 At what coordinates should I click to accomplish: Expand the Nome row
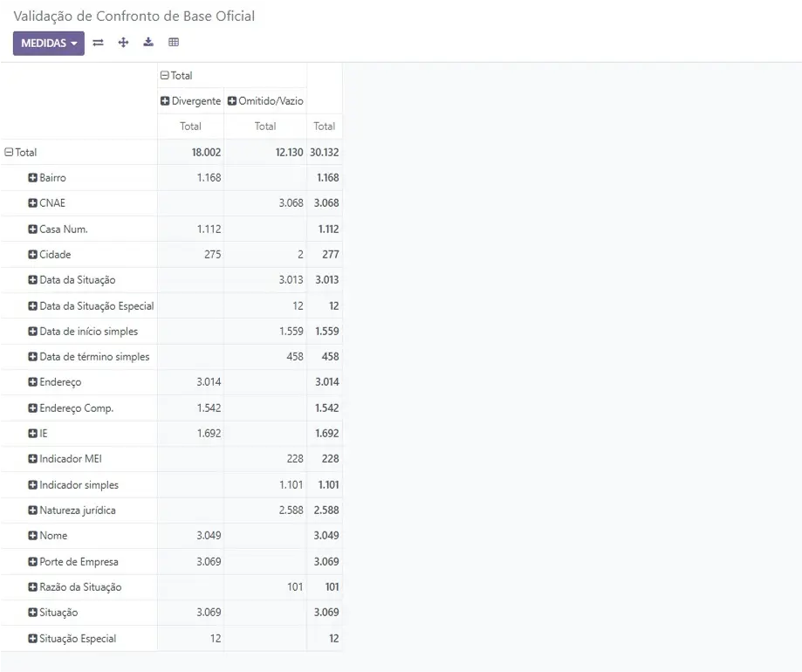(x=48, y=536)
